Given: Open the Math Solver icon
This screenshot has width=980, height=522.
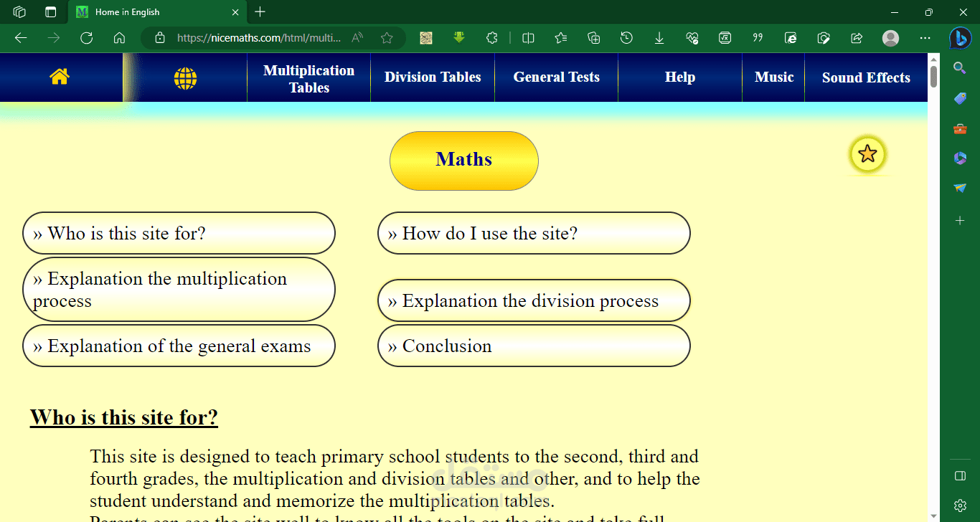Looking at the screenshot, I should pyautogui.click(x=725, y=38).
